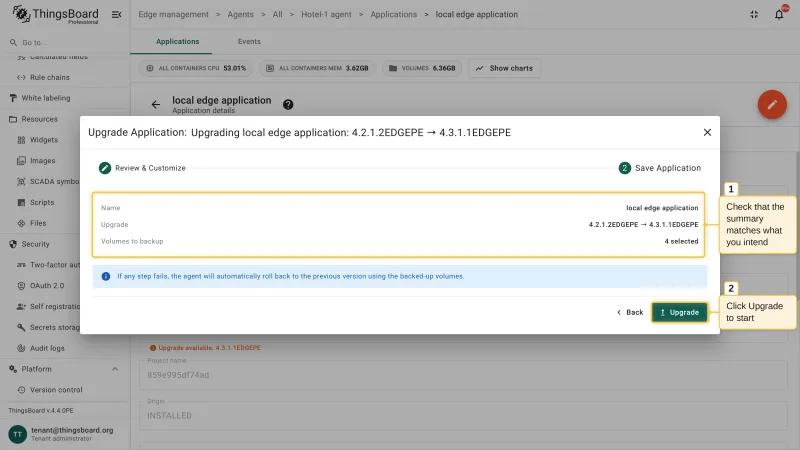
Task: Click the Files icon in the sidebar
Action: 21,223
